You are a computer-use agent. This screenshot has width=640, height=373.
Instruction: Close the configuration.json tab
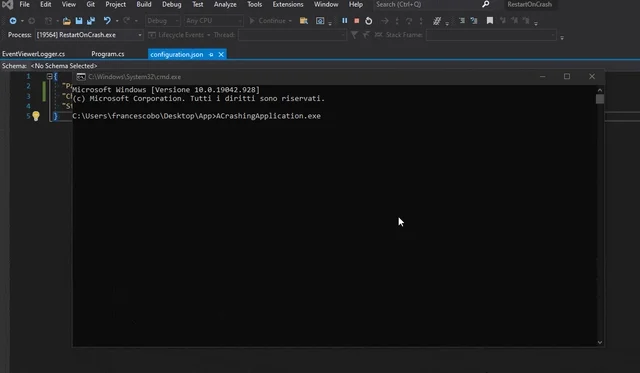pos(221,55)
